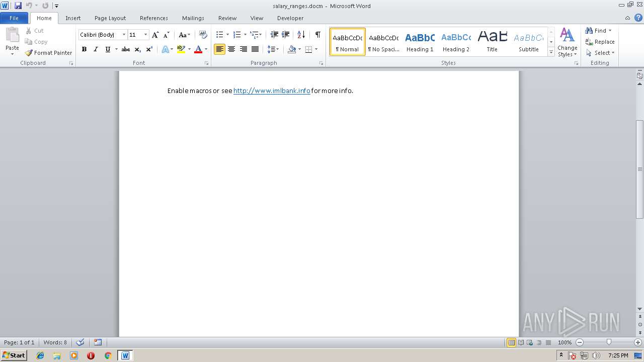The width and height of the screenshot is (644, 362).
Task: Toggle underline formatting
Action: point(108,49)
